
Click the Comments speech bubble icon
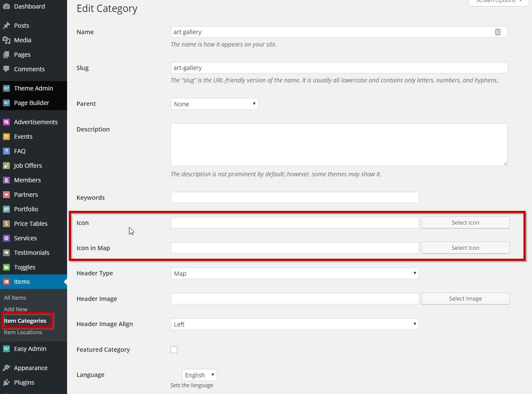(6, 69)
